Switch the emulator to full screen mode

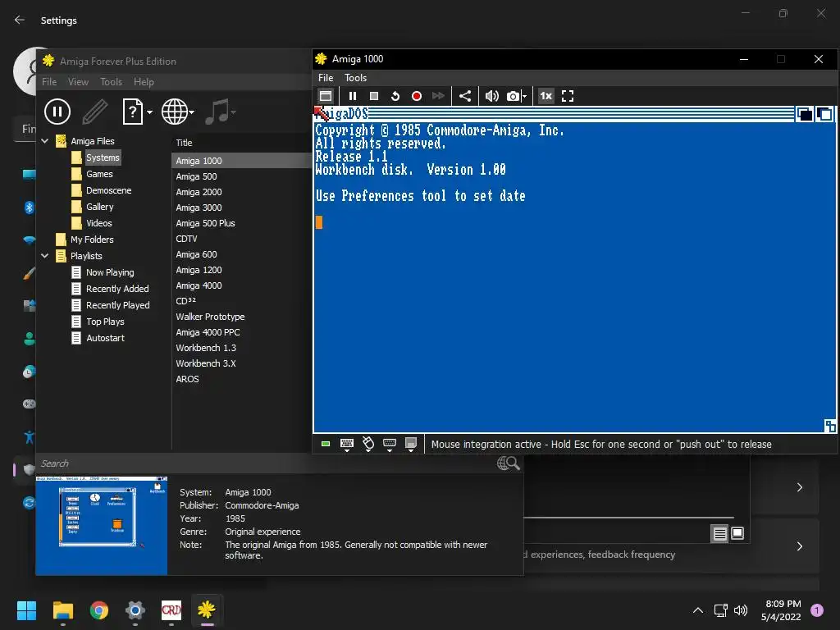coord(568,96)
